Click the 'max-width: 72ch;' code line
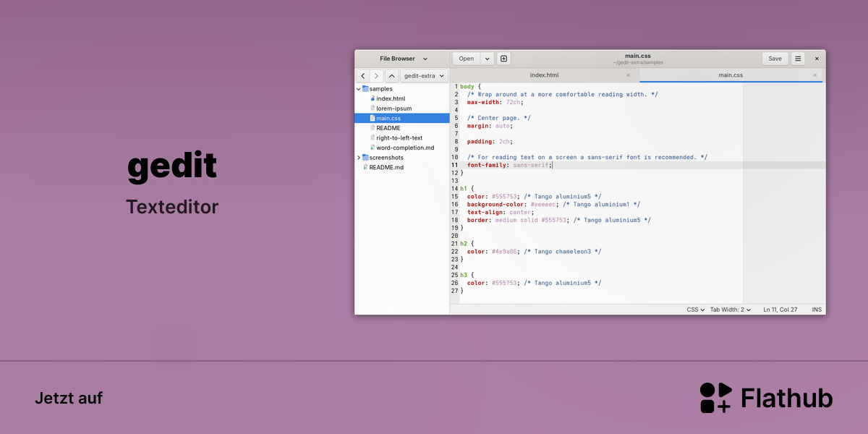The width and height of the screenshot is (868, 434). [x=495, y=102]
